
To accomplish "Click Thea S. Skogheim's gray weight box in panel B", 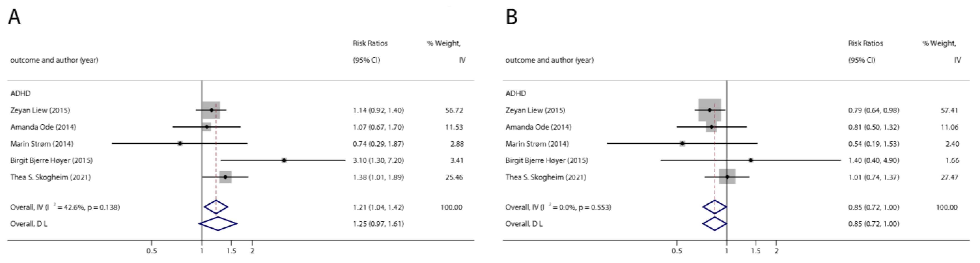I will pyautogui.click(x=727, y=177).
